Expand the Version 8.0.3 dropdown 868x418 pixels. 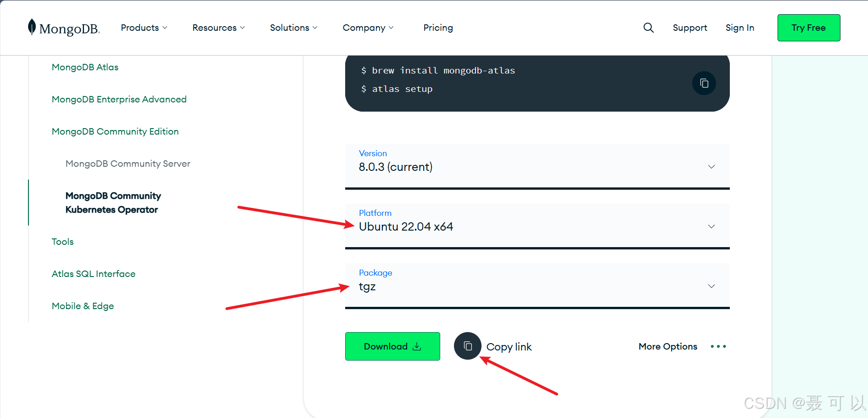(x=537, y=166)
